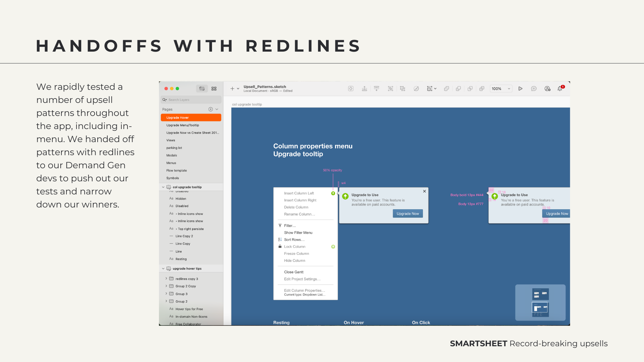Screen dimensions: 644x362
Task: Close the Upgrade to Use tooltip
Action: tap(424, 191)
